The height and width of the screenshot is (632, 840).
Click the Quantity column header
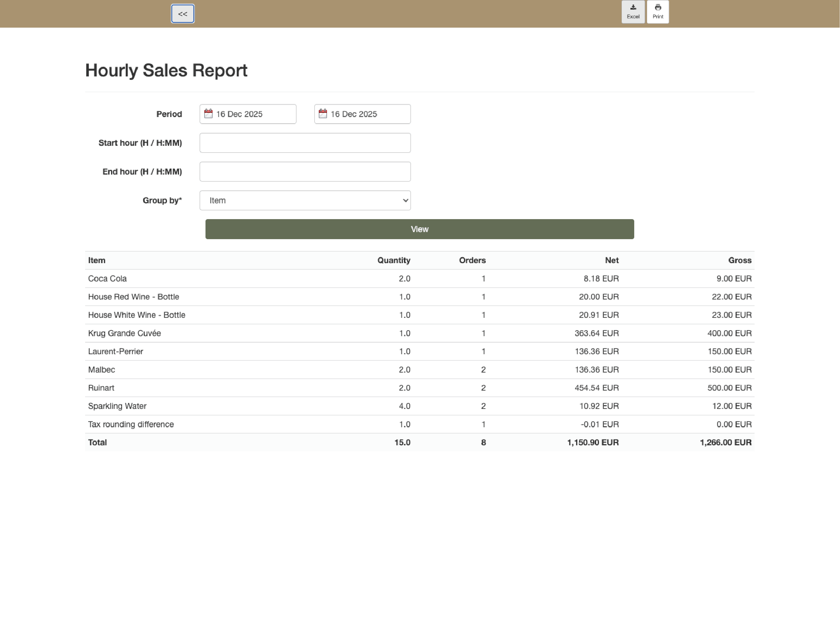tap(394, 260)
